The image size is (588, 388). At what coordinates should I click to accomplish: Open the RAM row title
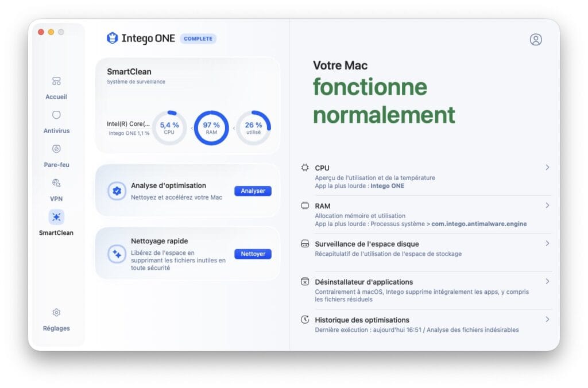(x=323, y=206)
